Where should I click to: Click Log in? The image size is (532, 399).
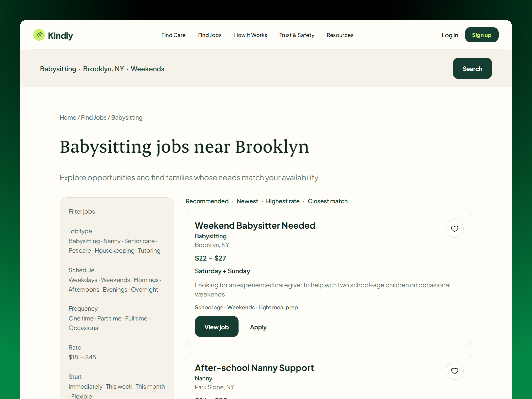450,35
